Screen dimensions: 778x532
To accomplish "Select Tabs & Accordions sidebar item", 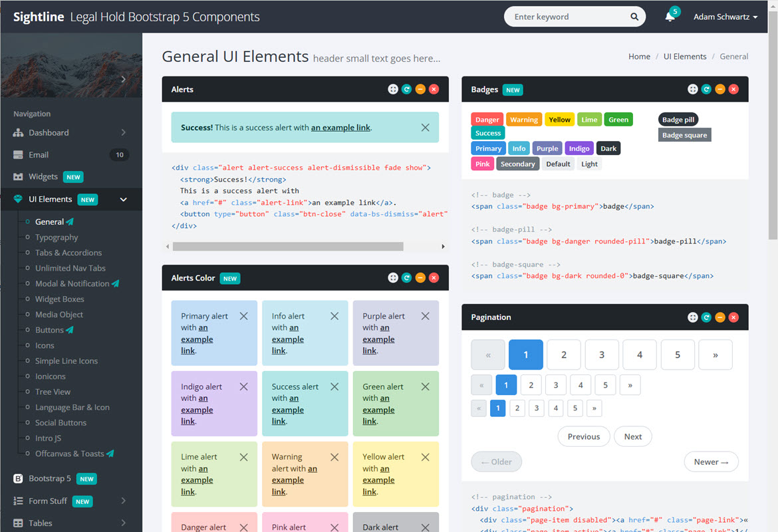I will (68, 253).
